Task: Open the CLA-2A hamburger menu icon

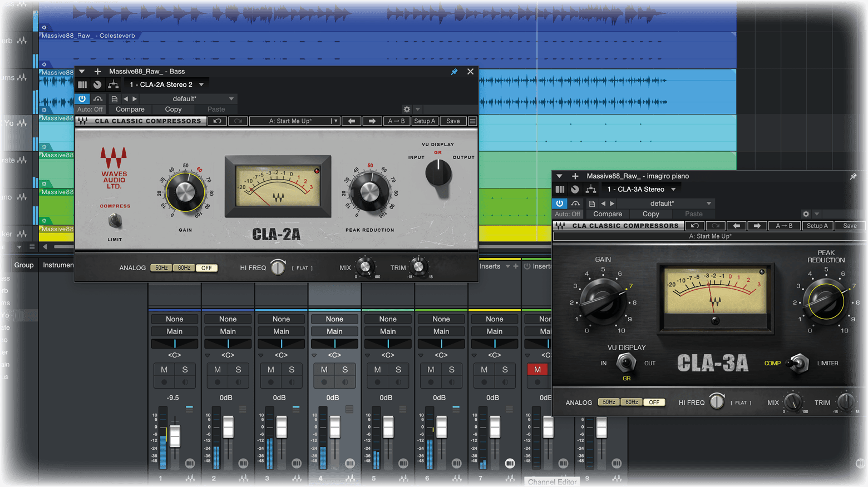Action: pos(472,121)
